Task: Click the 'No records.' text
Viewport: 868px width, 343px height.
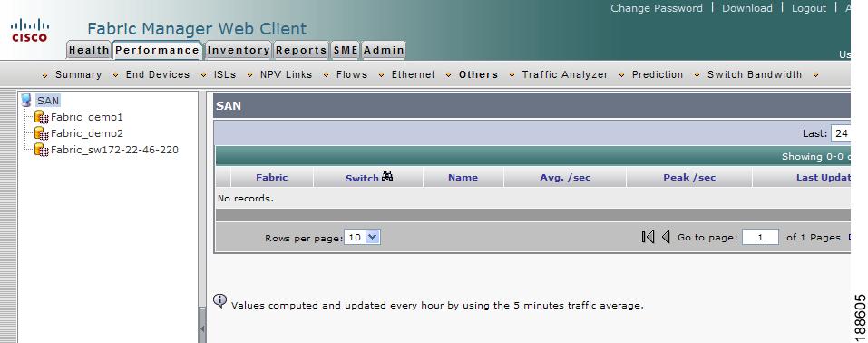Action: point(246,198)
